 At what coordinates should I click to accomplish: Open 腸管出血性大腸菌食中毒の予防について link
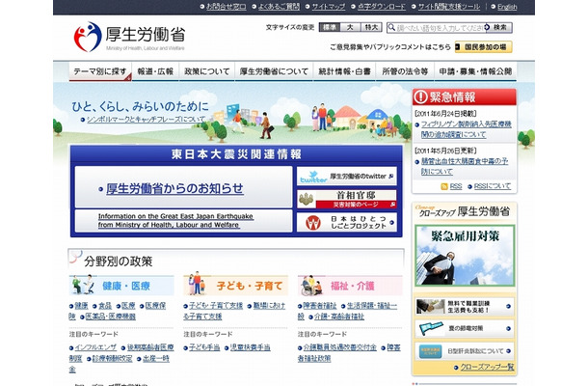tap(465, 166)
